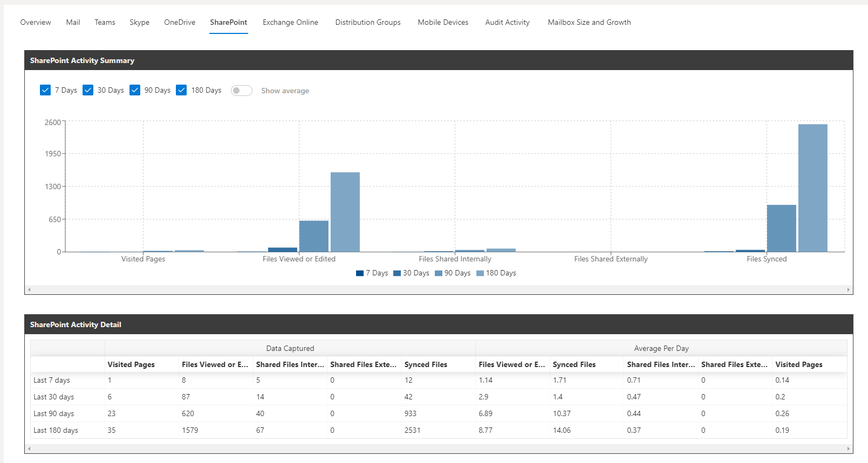This screenshot has height=463, width=868.
Task: Select the Last 90 days table row
Action: point(54,413)
